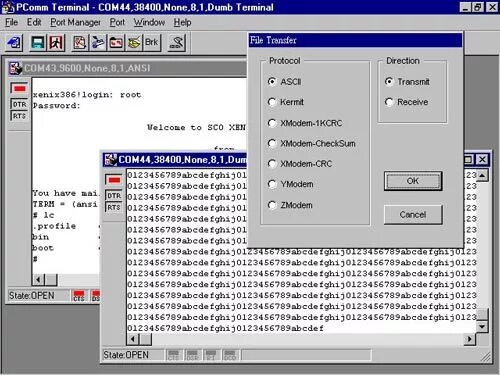Select the Kermit protocol option
This screenshot has height=375, width=500.
[286, 102]
